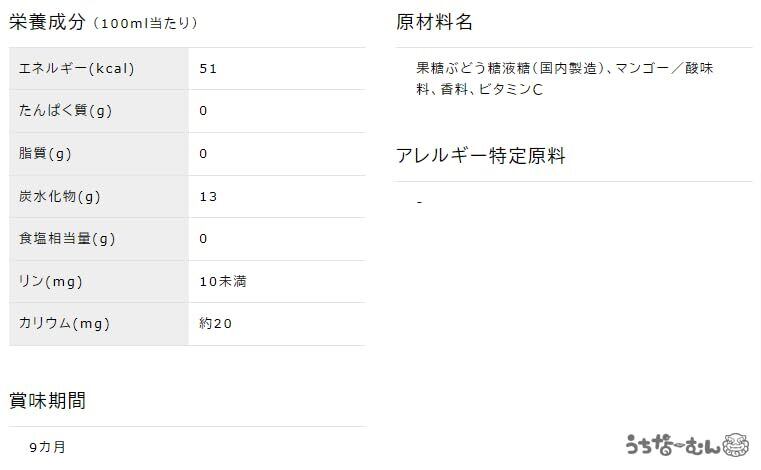Select the 食塩相当量(g) row label
The height and width of the screenshot is (470, 761).
click(x=67, y=239)
